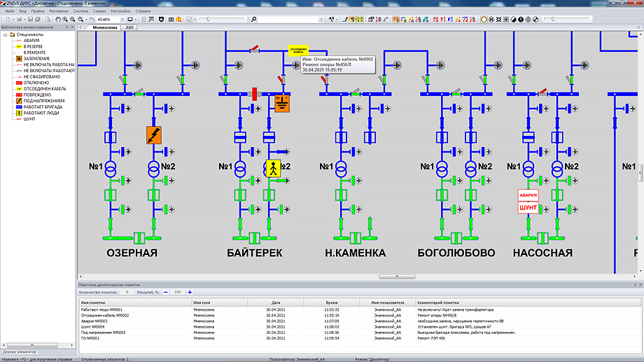Click the red АВАРИЯ marker at Насосная
Screen dimensions: 644x362
(527, 195)
